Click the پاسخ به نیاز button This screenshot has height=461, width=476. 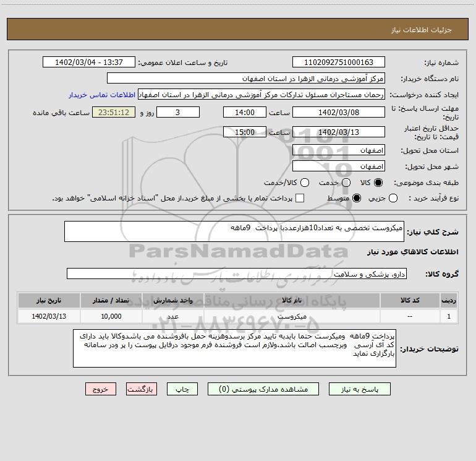coord(359,389)
